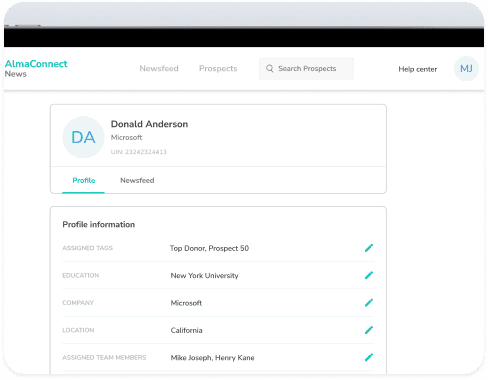Click the Profile information heading

coord(99,224)
